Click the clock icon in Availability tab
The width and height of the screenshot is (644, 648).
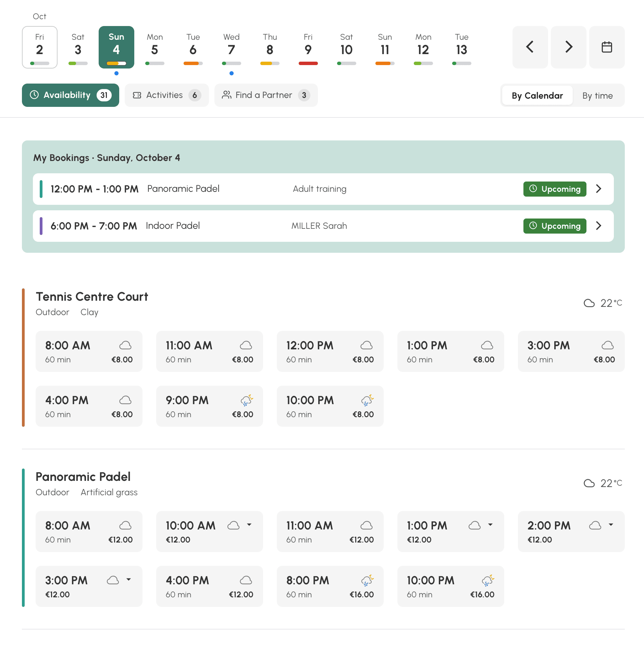[x=34, y=95]
